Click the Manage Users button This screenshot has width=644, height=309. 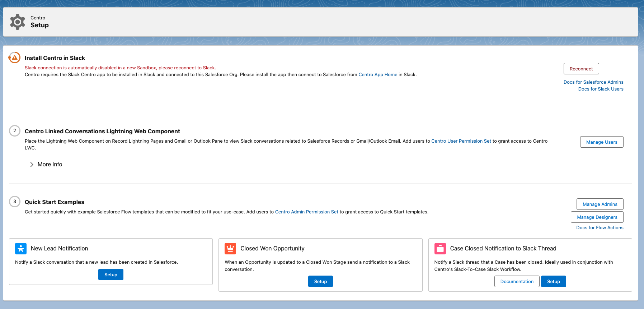click(x=602, y=142)
